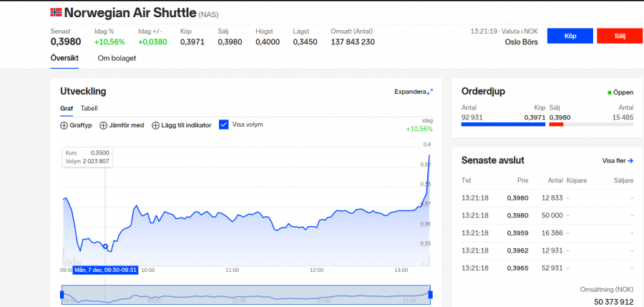Select the Tabell view tab
The width and height of the screenshot is (644, 307).
tap(89, 109)
